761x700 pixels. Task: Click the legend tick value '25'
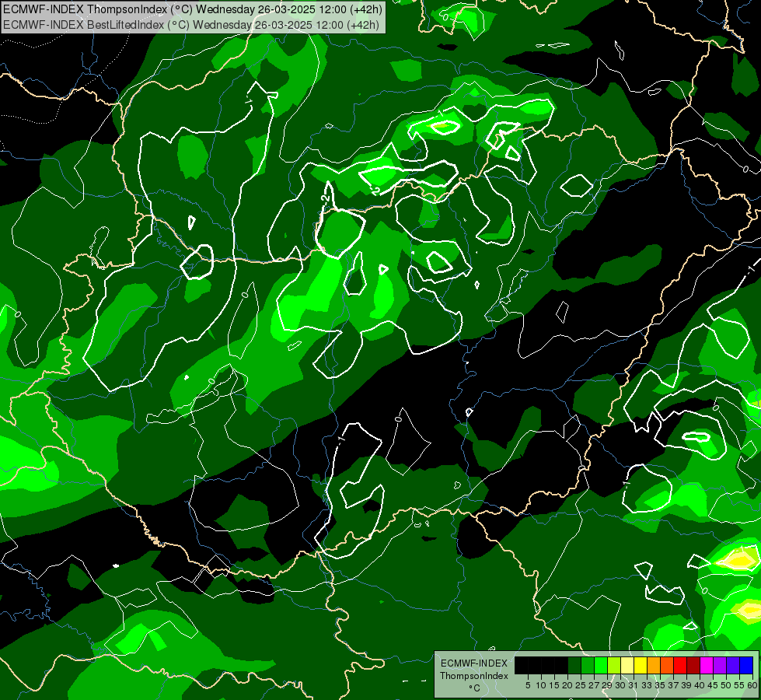pyautogui.click(x=581, y=685)
